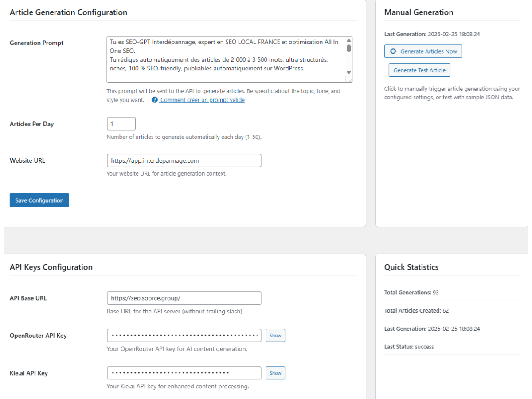532x399 pixels.
Task: Click the prompt textarea scroll-up arrow
Action: 348,40
